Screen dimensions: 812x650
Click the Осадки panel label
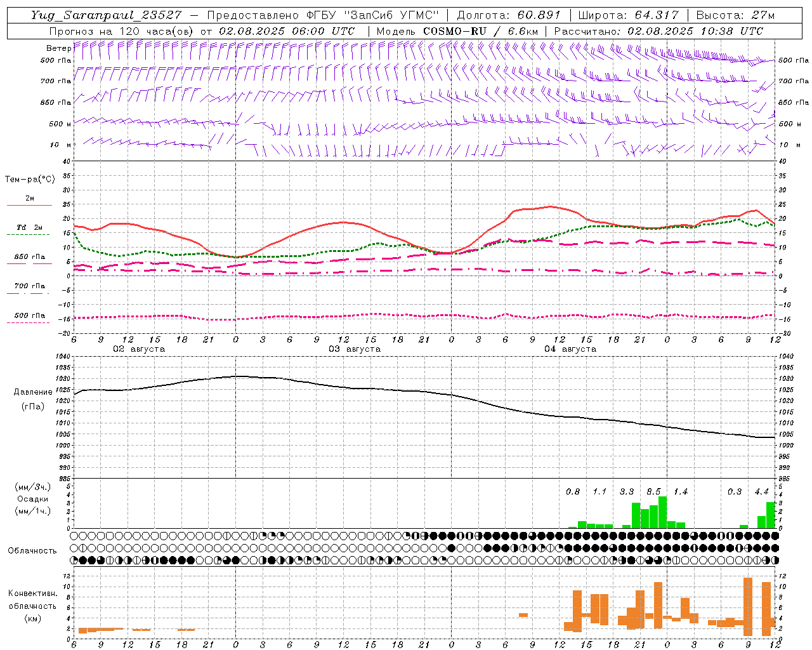(x=32, y=499)
